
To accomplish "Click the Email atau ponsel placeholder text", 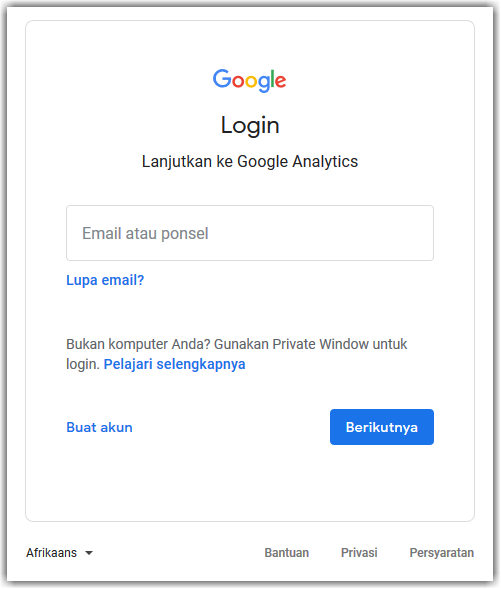I will click(145, 233).
